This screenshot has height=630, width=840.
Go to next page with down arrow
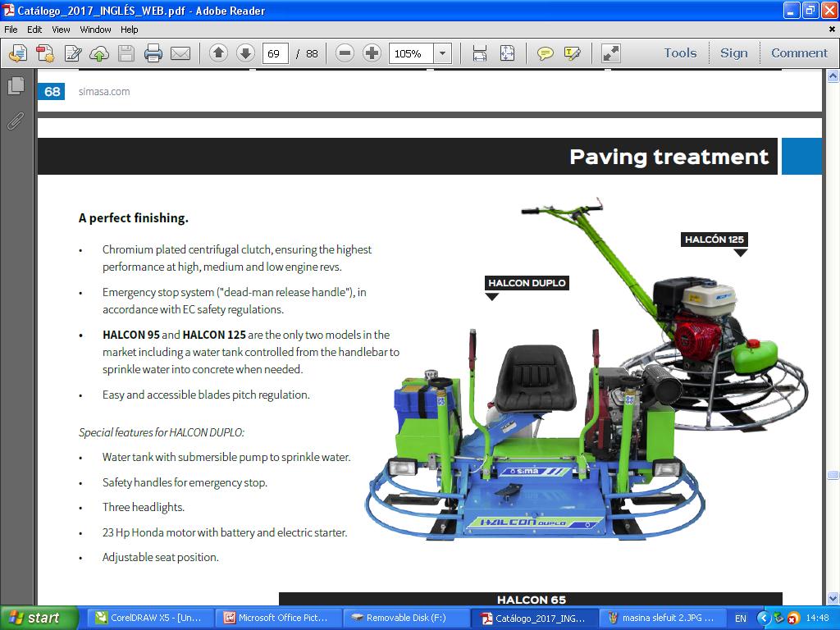tap(245, 53)
